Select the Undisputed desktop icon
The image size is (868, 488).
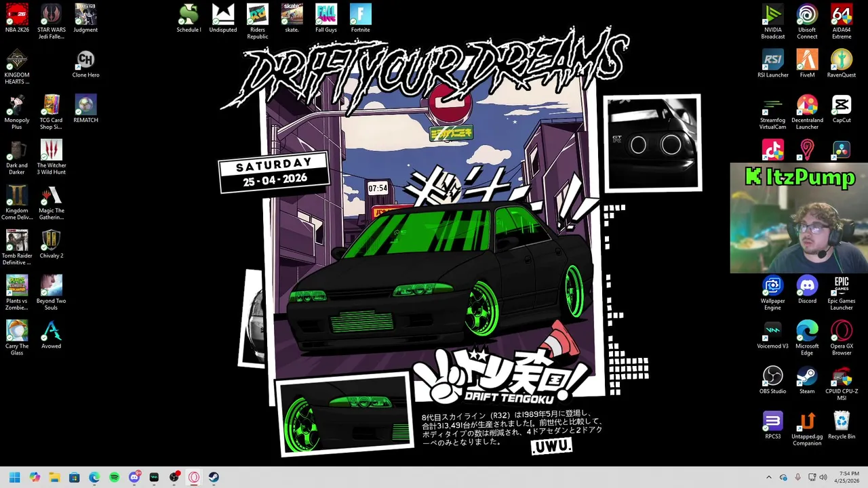tap(223, 19)
